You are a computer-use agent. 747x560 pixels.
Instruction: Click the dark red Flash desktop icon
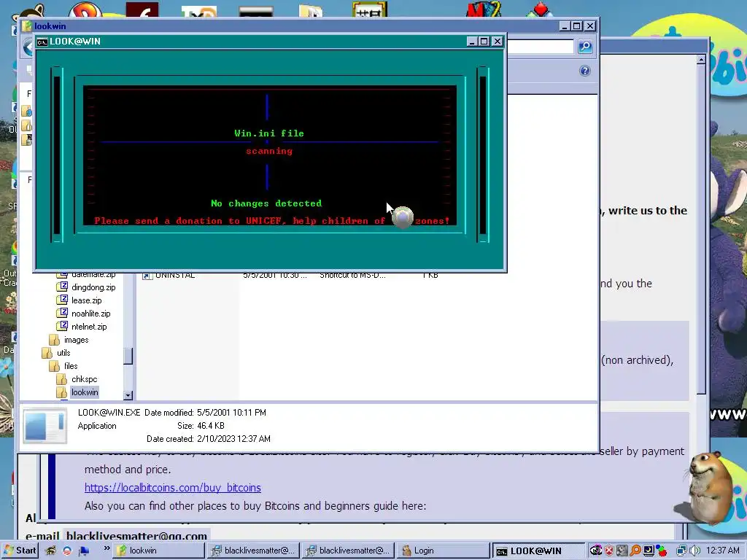click(142, 9)
